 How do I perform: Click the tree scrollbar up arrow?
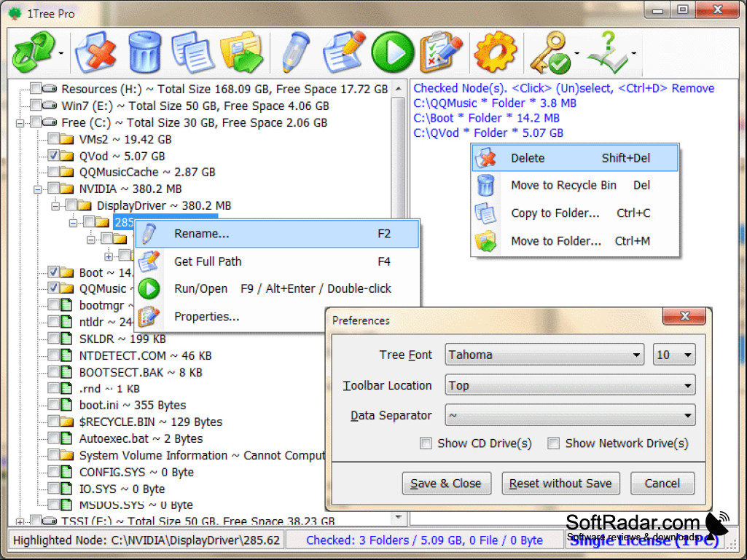398,89
